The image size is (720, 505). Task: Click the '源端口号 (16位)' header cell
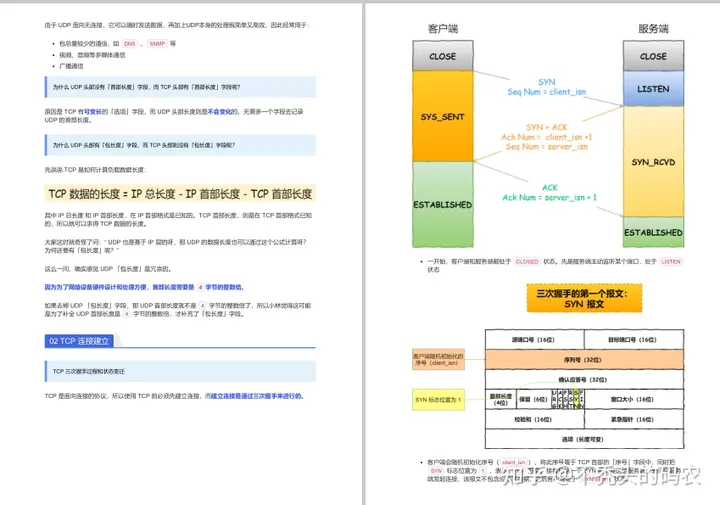tap(534, 340)
